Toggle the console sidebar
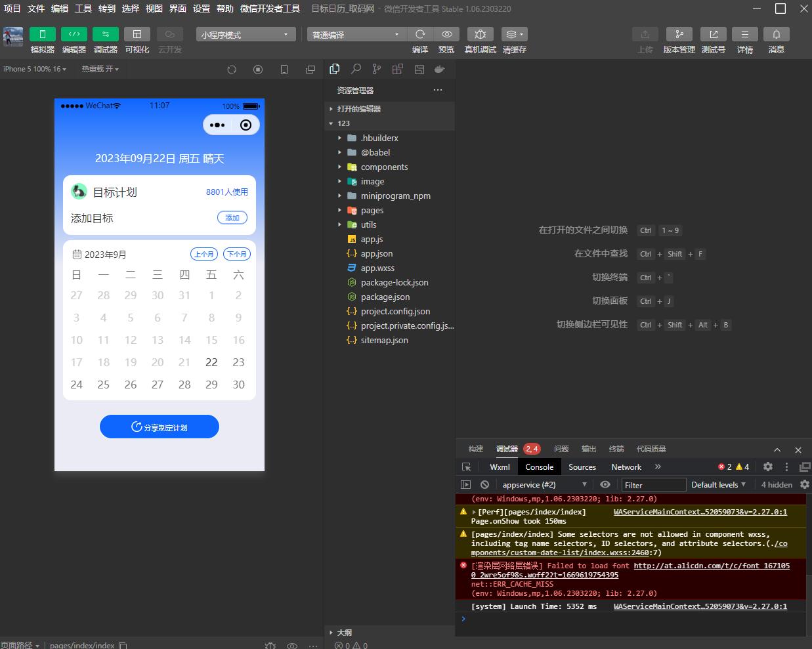The image size is (812, 649). click(466, 485)
